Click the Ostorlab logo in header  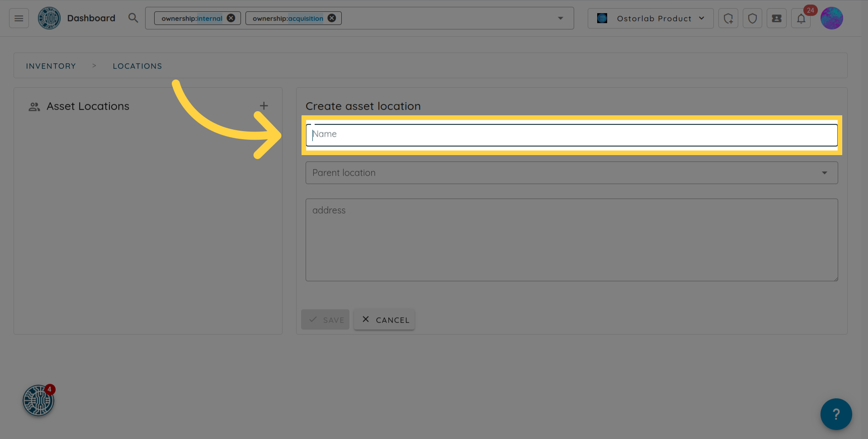tap(49, 19)
